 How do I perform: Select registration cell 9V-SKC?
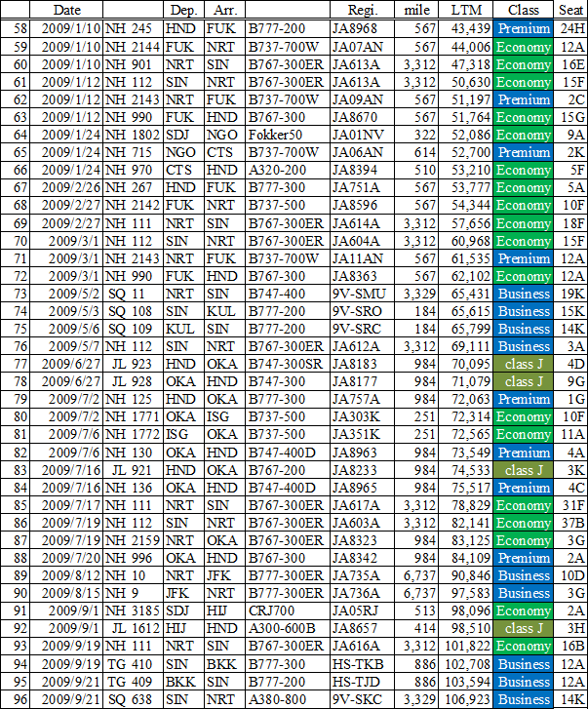coord(362,699)
